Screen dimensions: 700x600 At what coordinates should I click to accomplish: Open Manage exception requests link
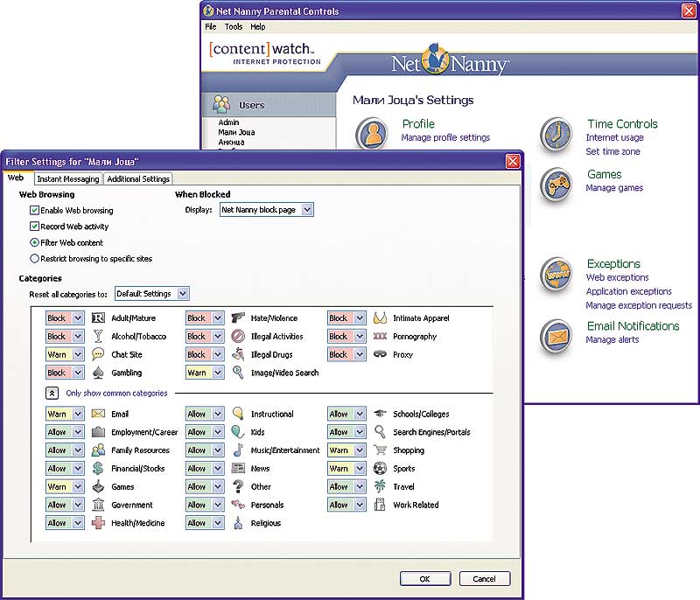(639, 305)
